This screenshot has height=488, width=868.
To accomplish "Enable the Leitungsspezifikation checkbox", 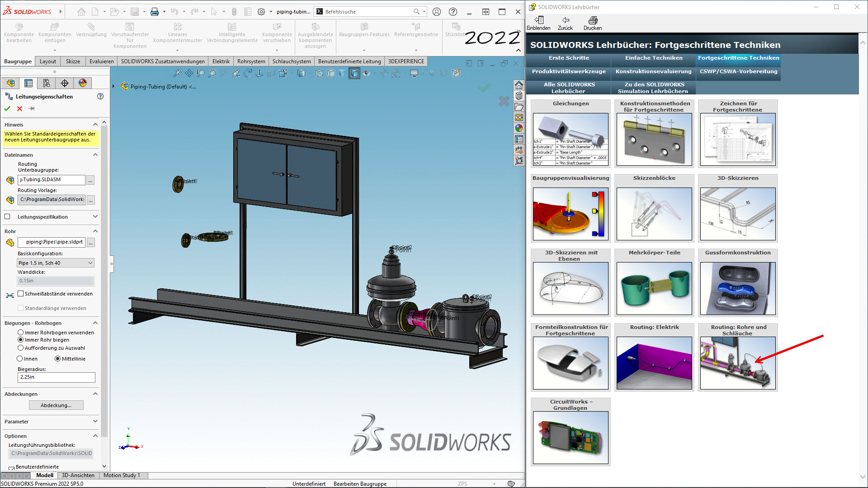I will [7, 217].
